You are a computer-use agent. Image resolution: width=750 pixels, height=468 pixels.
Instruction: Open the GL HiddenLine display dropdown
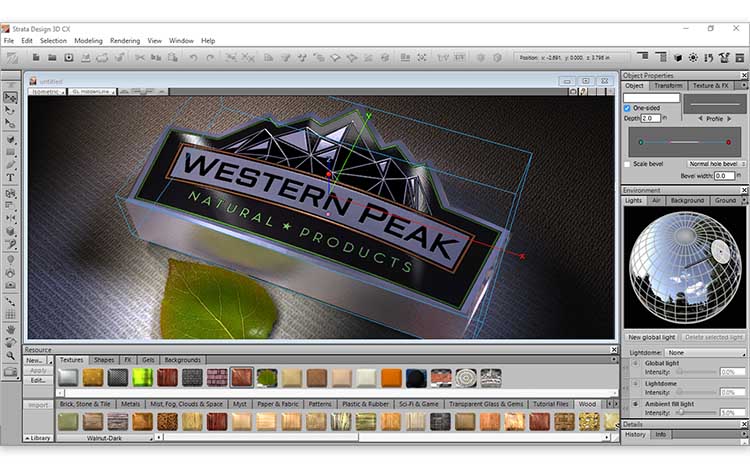(x=92, y=91)
